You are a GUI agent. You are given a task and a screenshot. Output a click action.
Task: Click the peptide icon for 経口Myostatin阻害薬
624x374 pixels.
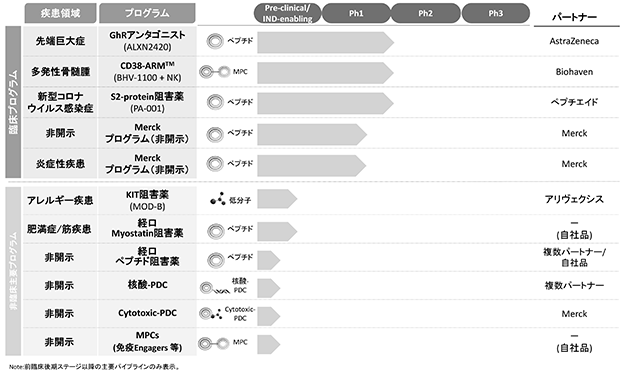pos(216,231)
